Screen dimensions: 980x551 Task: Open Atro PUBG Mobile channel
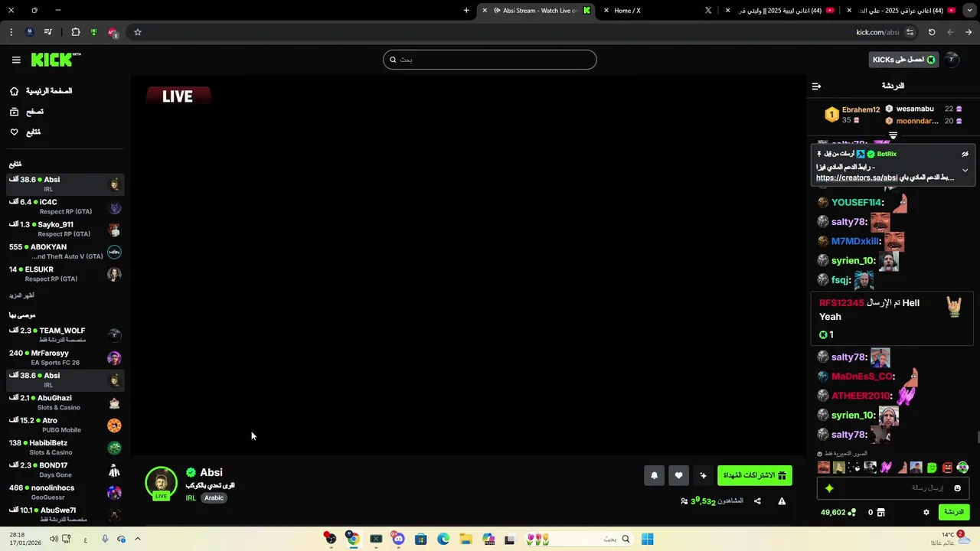tap(65, 425)
